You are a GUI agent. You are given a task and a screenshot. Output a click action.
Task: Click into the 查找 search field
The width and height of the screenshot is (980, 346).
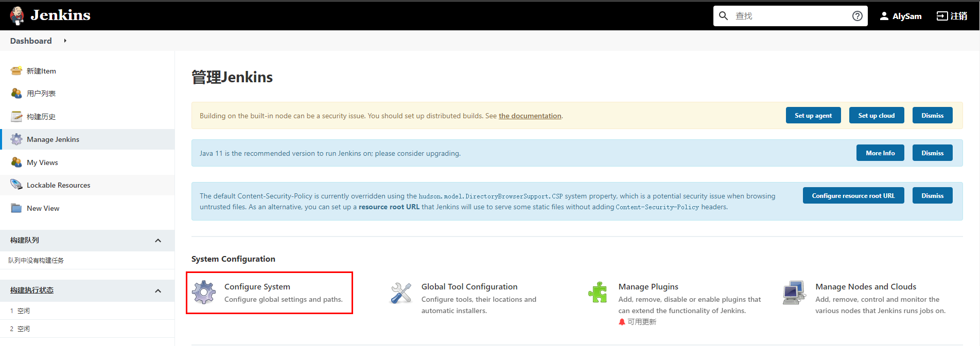(x=790, y=16)
